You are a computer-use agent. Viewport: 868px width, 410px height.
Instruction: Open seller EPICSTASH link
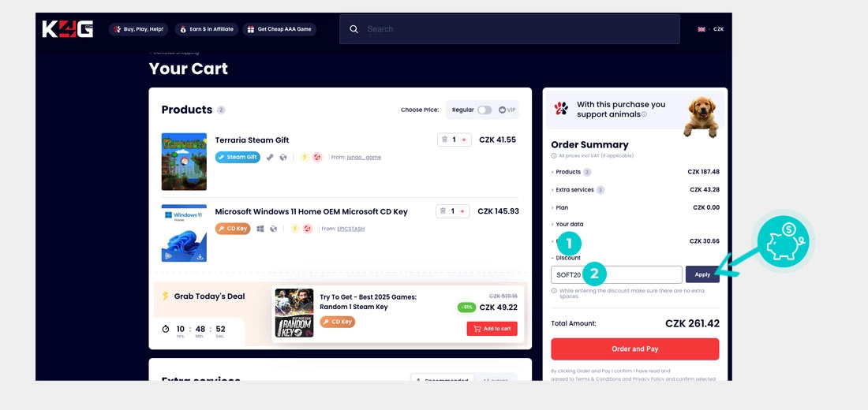351,229
